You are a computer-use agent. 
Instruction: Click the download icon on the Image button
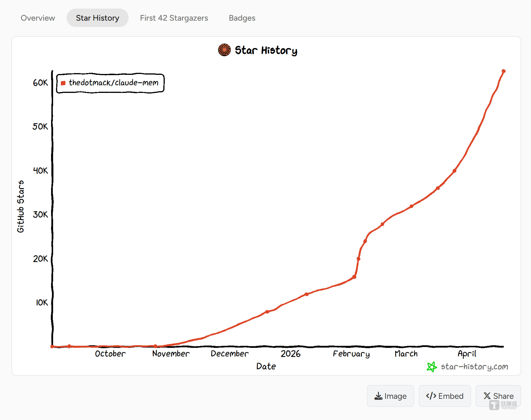coord(378,396)
